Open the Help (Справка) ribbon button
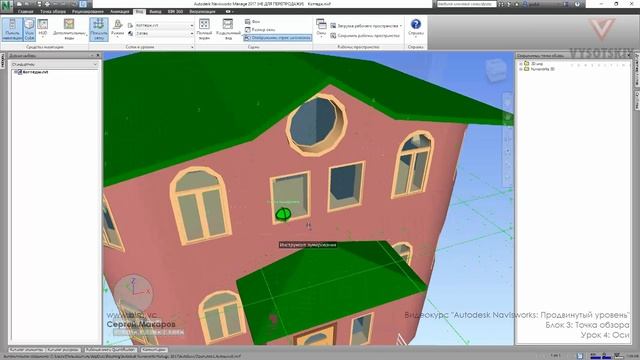Image resolution: width=640 pixels, height=360 pixels. 416,28
